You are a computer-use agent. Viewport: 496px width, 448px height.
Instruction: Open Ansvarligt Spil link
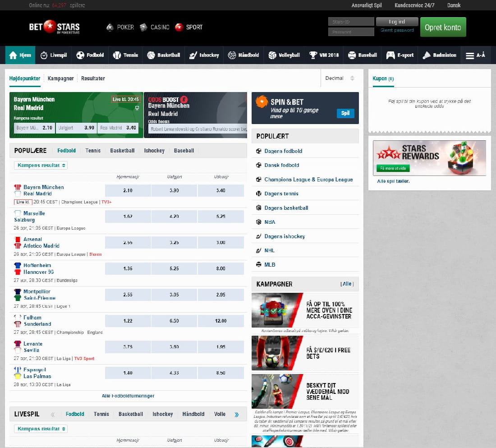click(x=367, y=5)
